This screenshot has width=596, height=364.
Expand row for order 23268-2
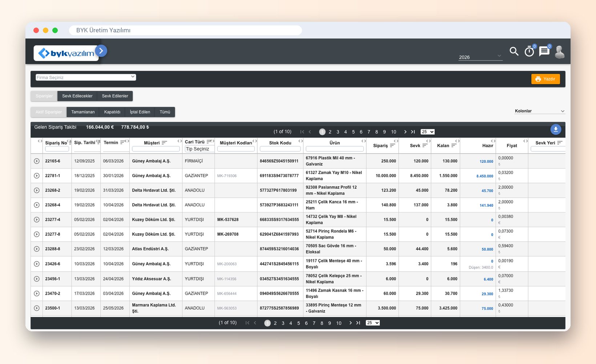point(37,190)
